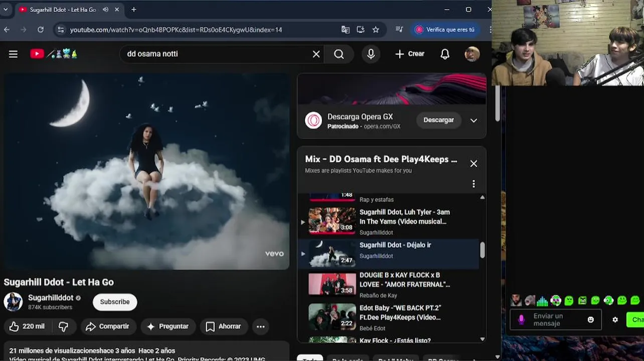Play 3am In The Yams from playlist

click(x=389, y=221)
